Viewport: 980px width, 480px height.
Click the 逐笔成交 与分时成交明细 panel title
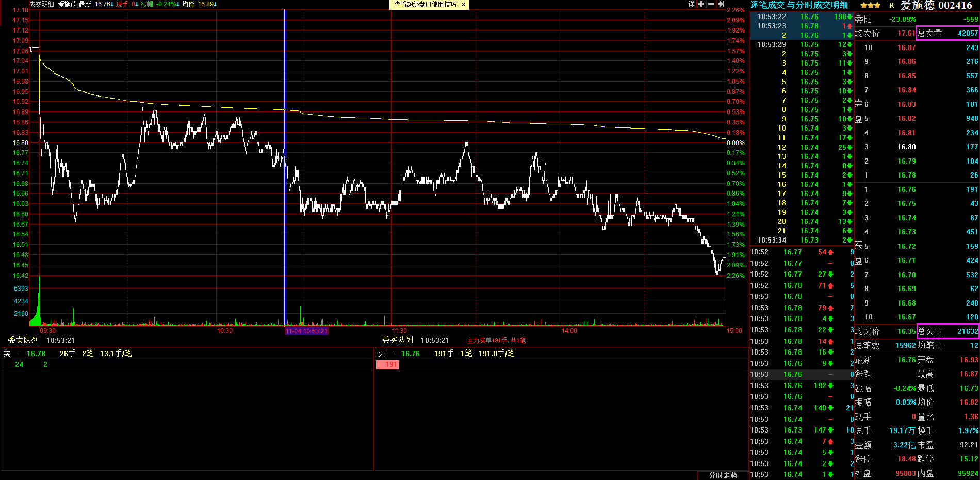(x=799, y=5)
